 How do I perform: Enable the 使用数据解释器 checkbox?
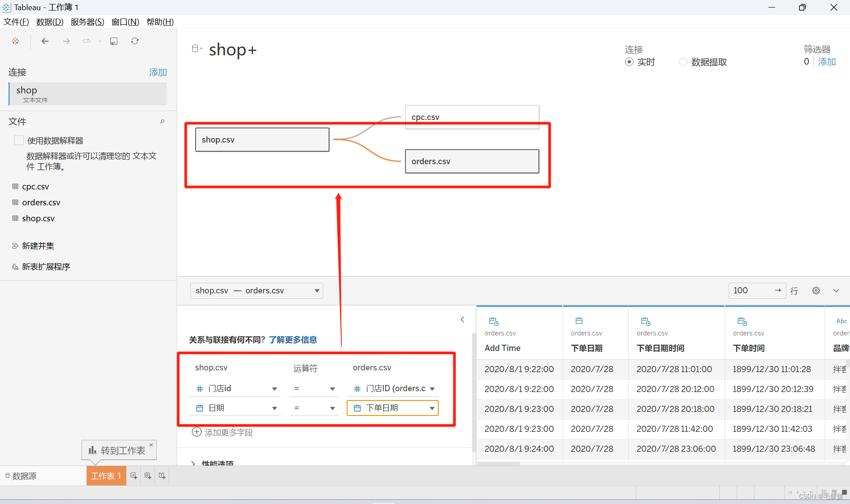click(19, 140)
